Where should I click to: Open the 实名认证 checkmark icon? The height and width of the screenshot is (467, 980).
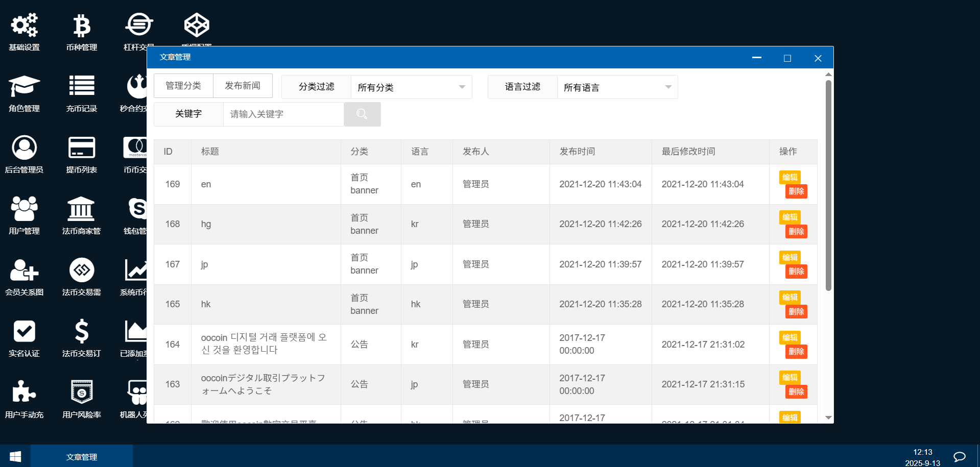pos(24,332)
